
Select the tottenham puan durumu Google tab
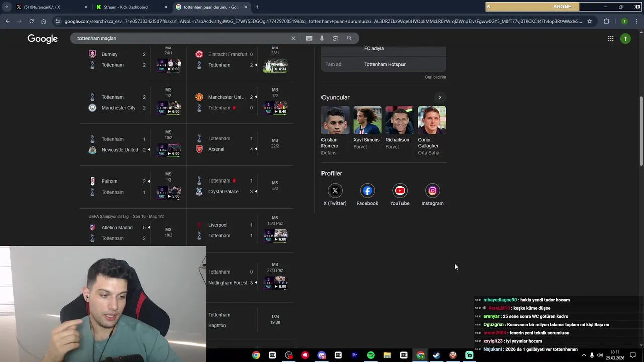[211, 7]
